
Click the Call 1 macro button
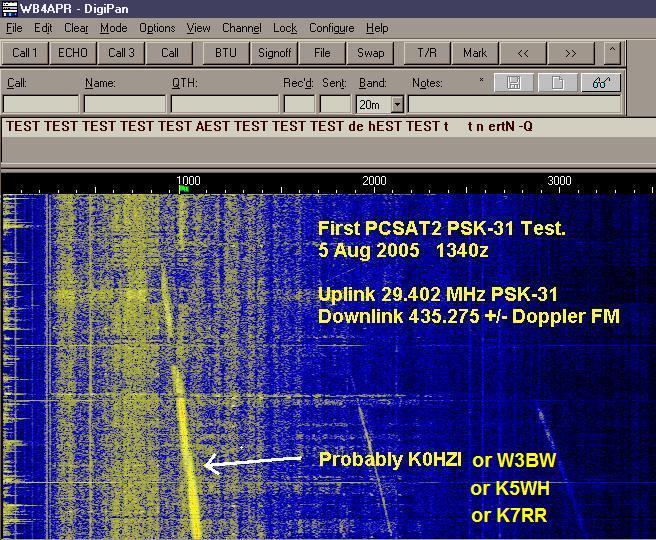(25, 53)
